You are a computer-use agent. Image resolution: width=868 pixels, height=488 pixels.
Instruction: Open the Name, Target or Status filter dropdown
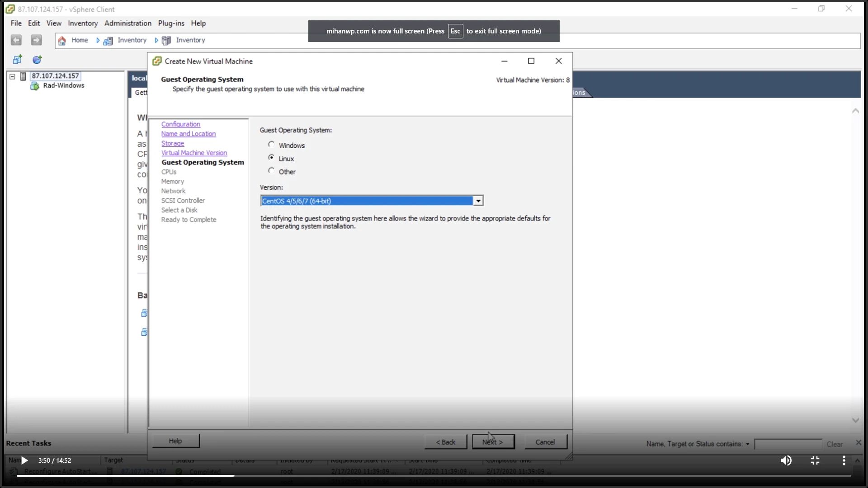click(x=748, y=444)
